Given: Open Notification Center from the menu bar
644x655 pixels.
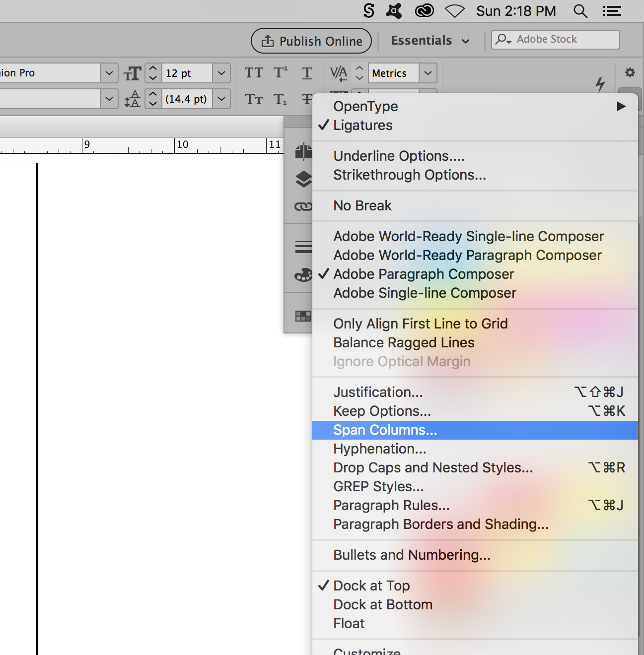Looking at the screenshot, I should 612,11.
